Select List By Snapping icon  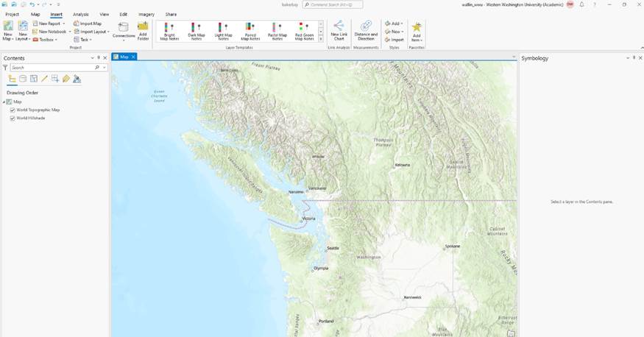click(55, 79)
